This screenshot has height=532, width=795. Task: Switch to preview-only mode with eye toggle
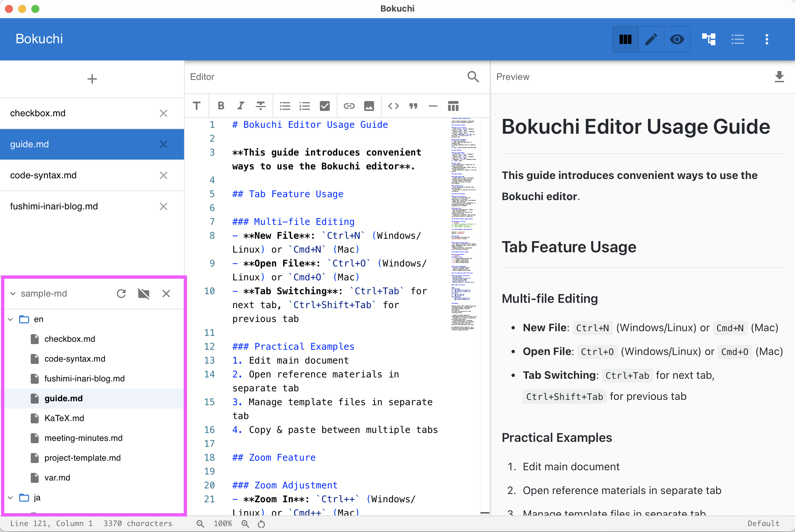677,39
